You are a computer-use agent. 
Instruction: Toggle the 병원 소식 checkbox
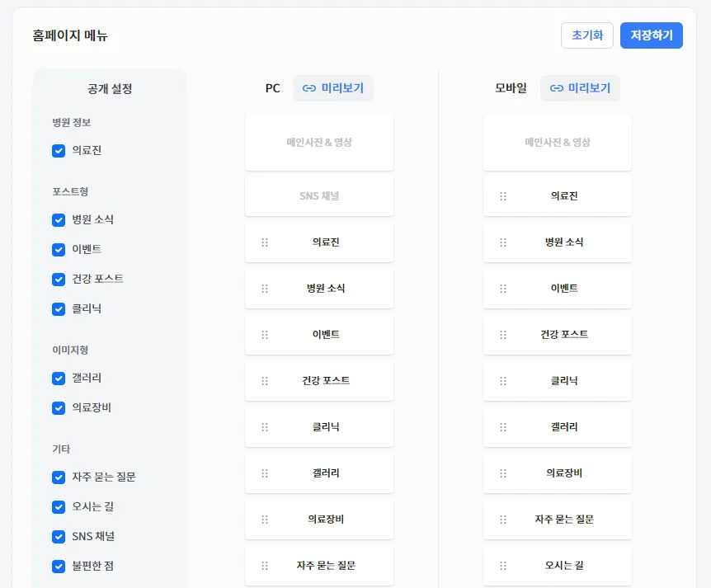click(59, 220)
